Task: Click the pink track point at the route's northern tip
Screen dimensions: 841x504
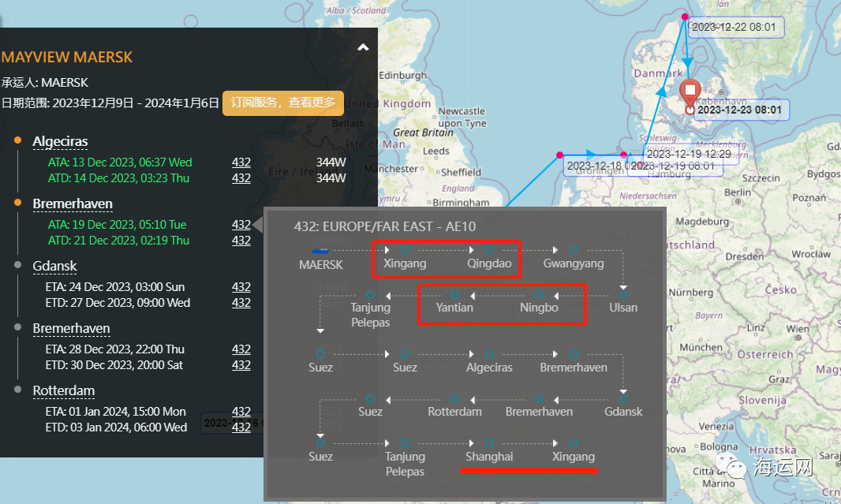Action: 684,17
